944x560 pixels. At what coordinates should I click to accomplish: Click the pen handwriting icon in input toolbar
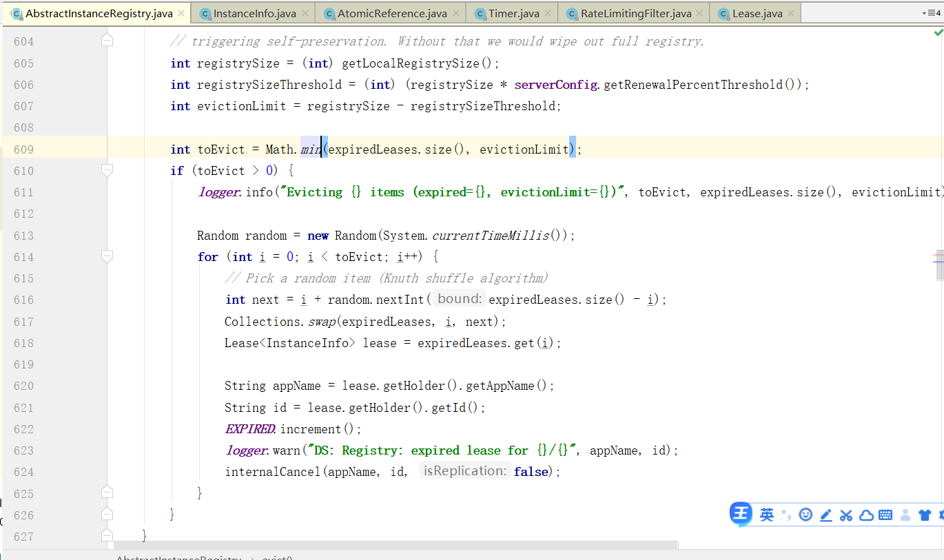pos(826,515)
